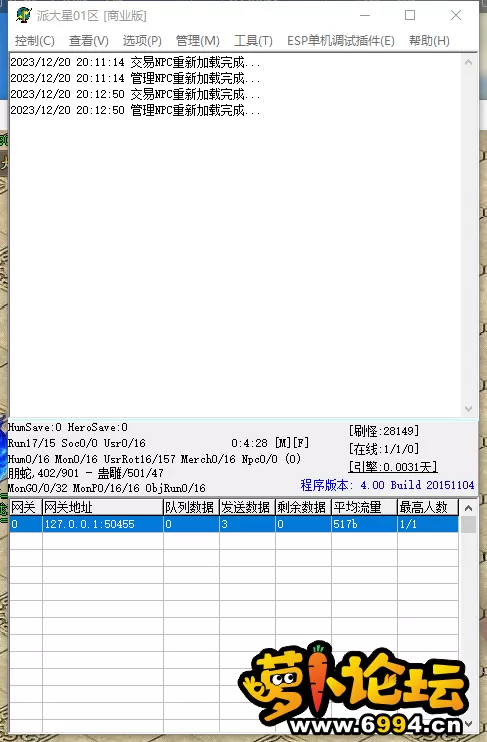The height and width of the screenshot is (742, 487).
Task: Click the [引擎:0.0031天] underlined label
Action: [x=393, y=467]
